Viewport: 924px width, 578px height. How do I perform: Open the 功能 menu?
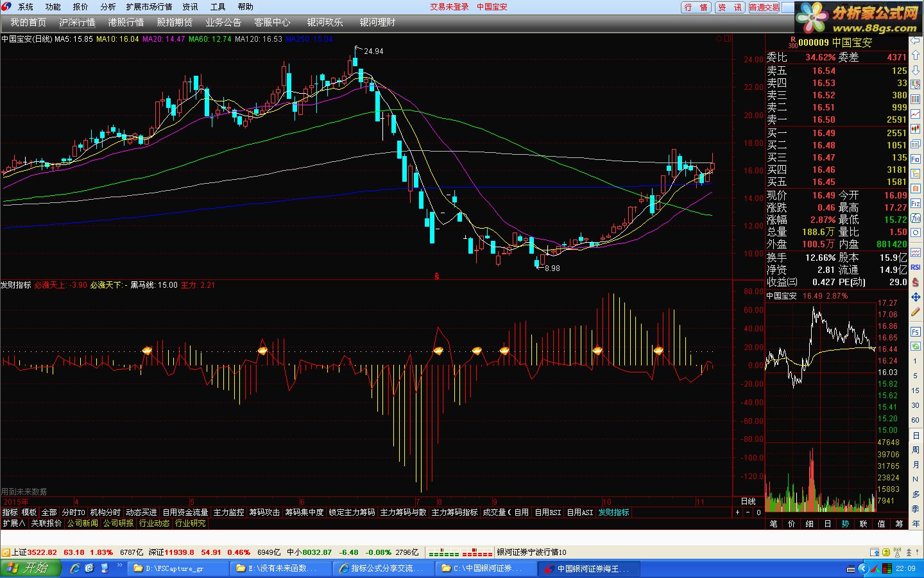[53, 7]
